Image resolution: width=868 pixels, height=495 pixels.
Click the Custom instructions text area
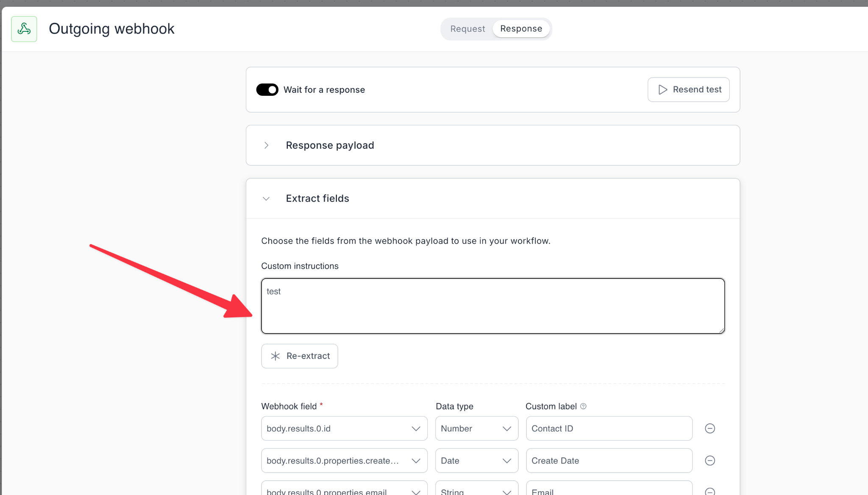pyautogui.click(x=492, y=306)
